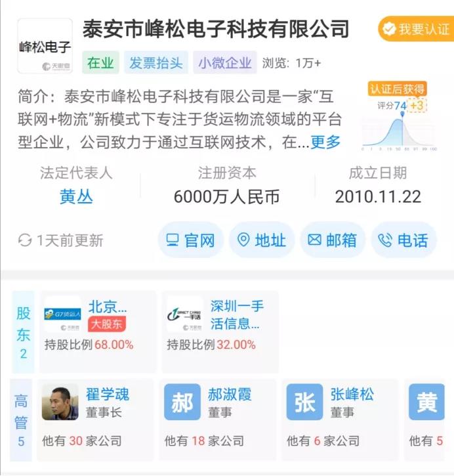This screenshot has width=454, height=476.
Task: Open the 邮箱 email button
Action: (333, 240)
